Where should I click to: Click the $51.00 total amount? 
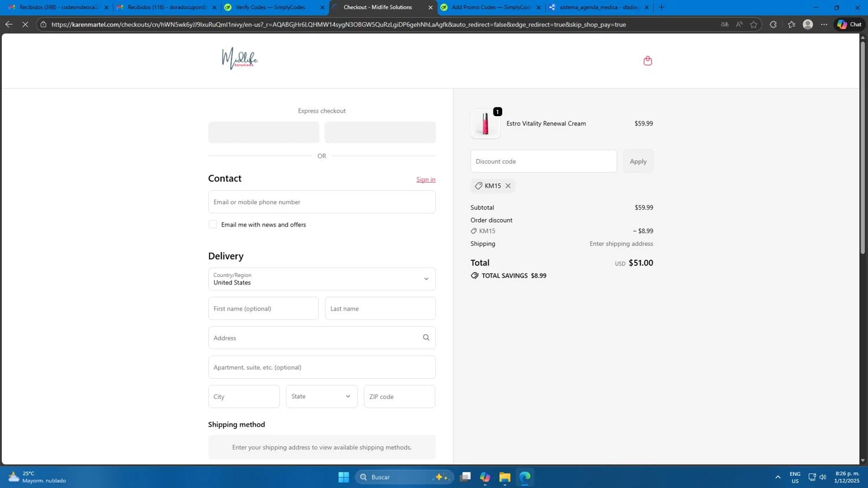641,263
